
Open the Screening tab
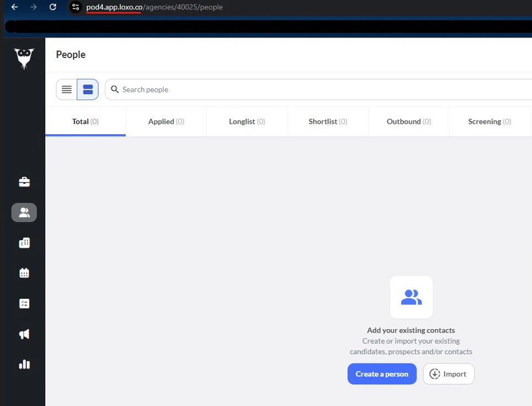point(490,121)
